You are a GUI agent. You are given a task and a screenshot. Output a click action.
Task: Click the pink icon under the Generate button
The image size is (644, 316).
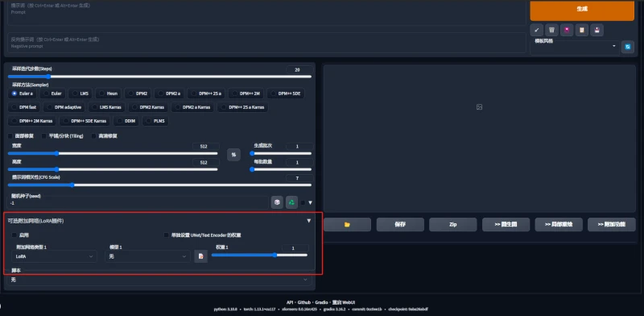[x=567, y=30]
